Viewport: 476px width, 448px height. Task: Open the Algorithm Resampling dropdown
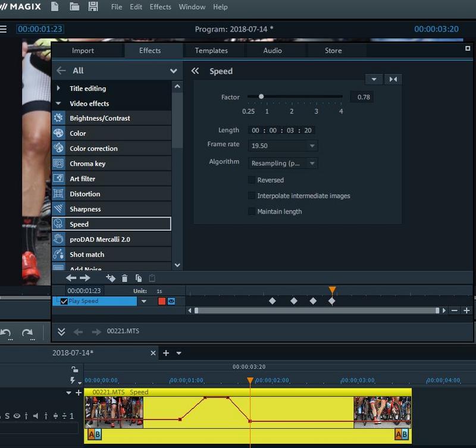tap(312, 163)
